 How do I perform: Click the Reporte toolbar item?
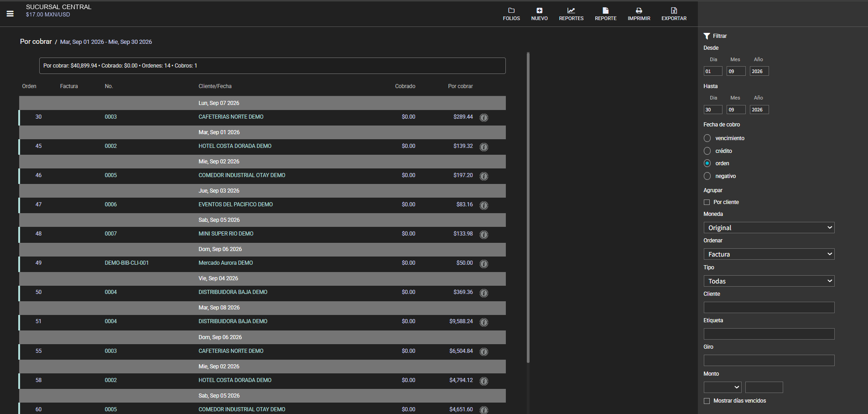point(606,14)
